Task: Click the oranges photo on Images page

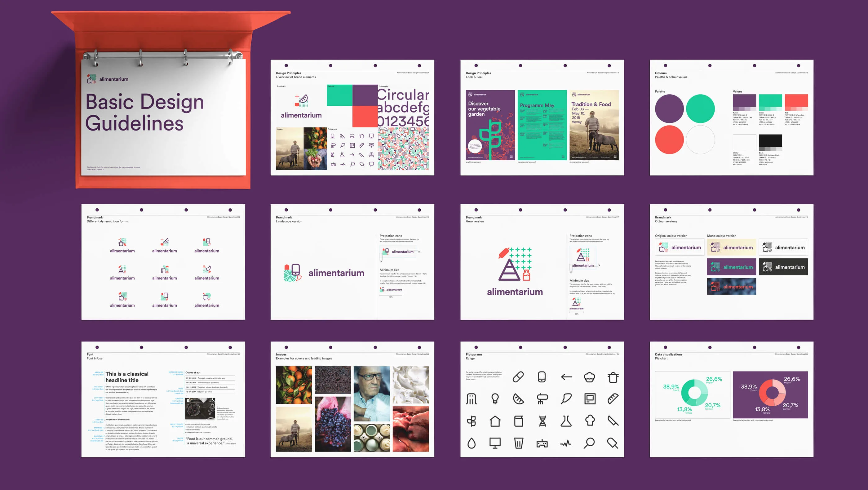Action: (x=294, y=385)
